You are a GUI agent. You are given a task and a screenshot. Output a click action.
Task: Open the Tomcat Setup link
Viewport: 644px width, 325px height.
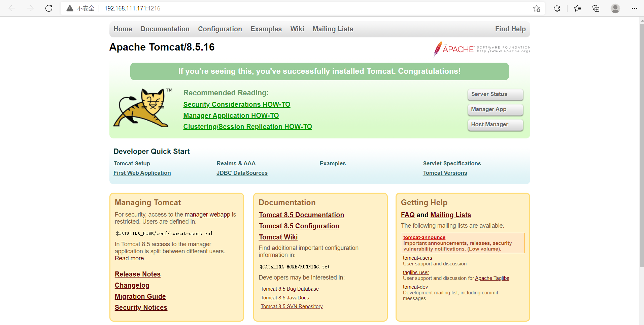[132, 163]
